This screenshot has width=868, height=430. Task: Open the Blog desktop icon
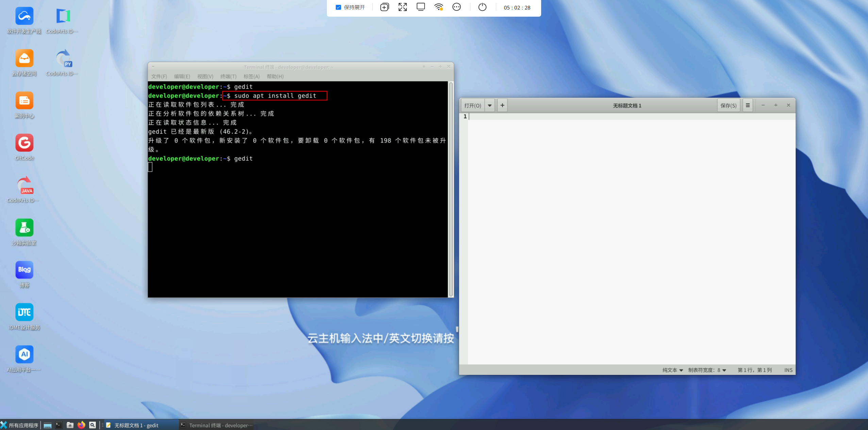tap(24, 270)
